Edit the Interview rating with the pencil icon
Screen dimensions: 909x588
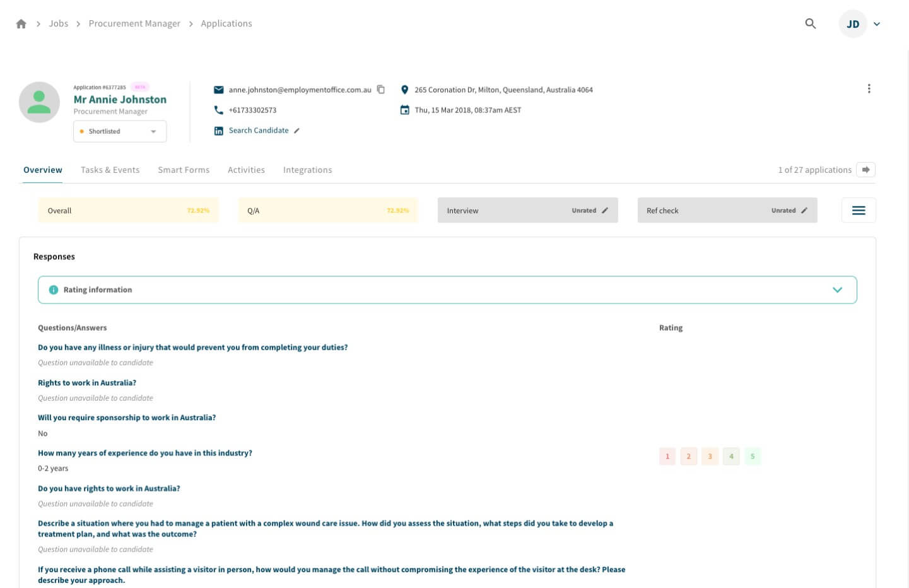coord(605,211)
